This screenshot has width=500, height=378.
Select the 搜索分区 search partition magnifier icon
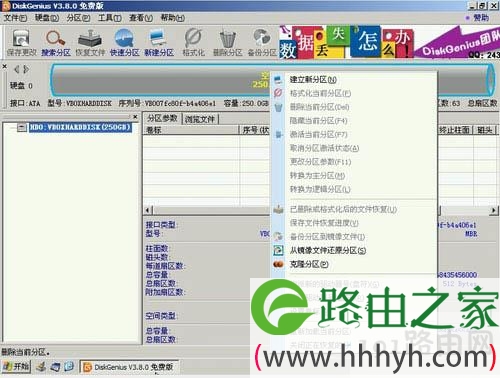pyautogui.click(x=56, y=42)
